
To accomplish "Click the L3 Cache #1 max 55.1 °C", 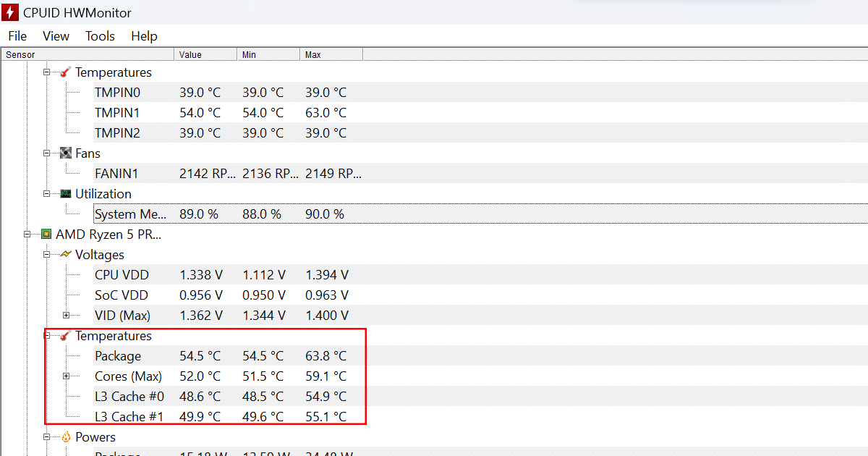I will 326,417.
